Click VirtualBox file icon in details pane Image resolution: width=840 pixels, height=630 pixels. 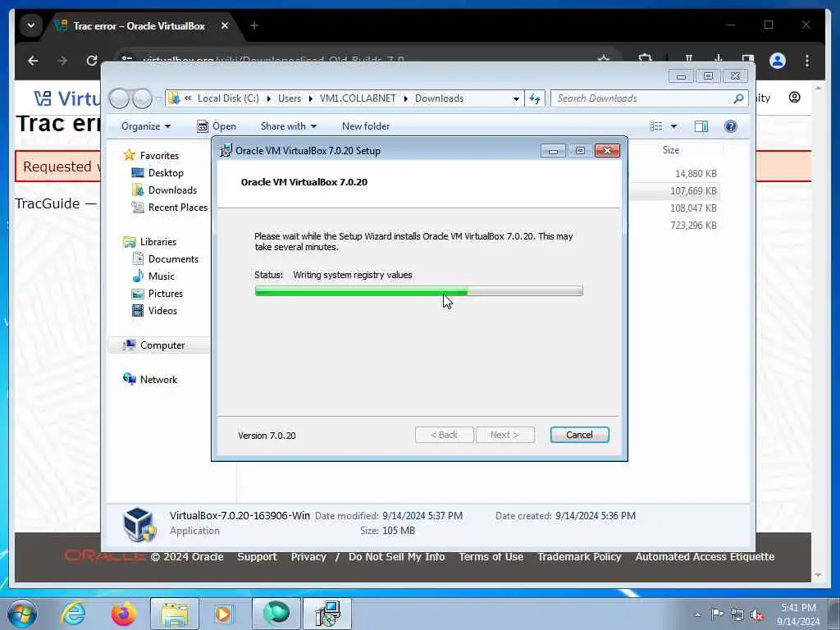click(139, 524)
